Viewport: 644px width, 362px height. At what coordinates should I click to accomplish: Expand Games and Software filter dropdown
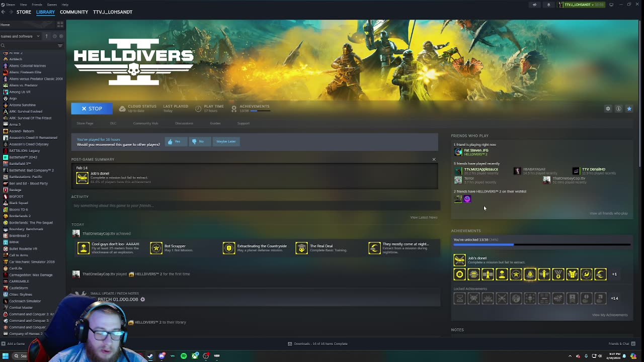pyautogui.click(x=20, y=36)
